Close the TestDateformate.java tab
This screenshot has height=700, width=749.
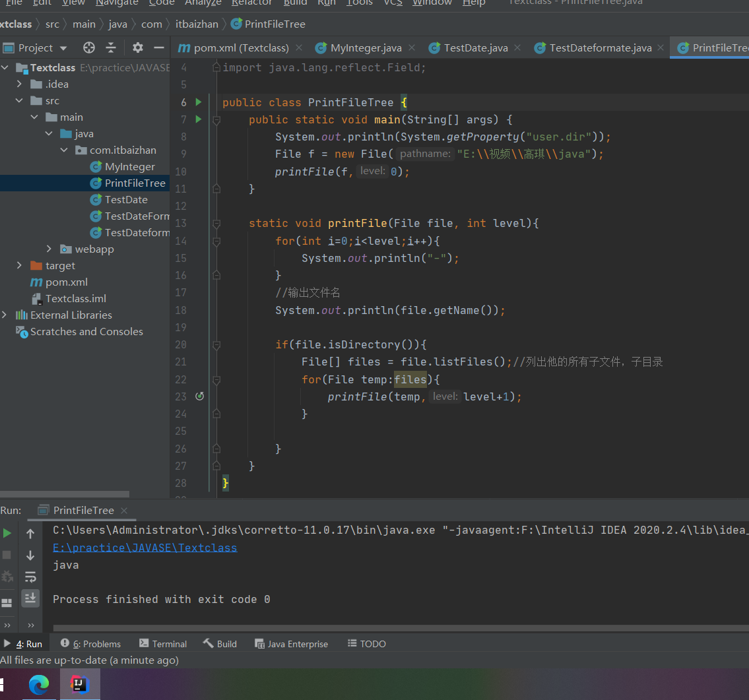661,48
